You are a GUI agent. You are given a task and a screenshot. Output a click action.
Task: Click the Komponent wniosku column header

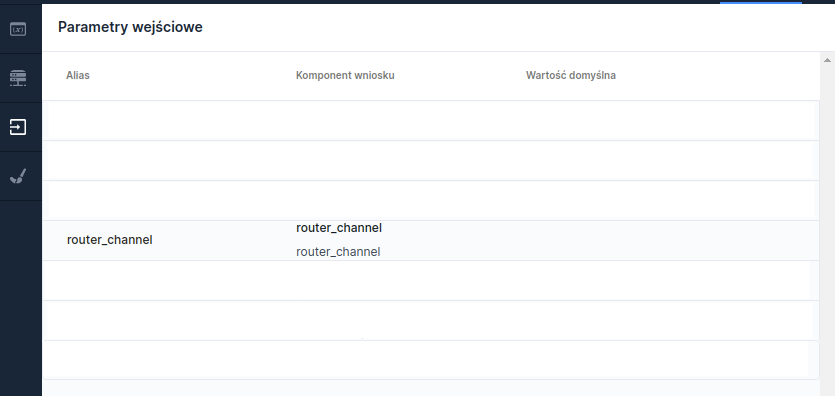tap(345, 75)
